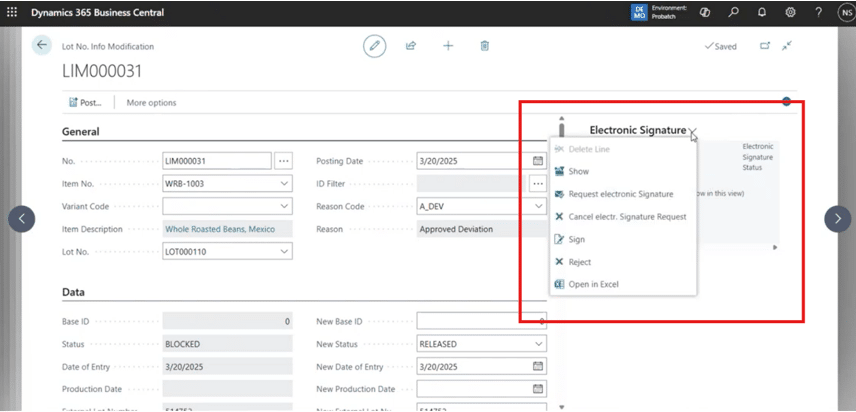Click the General section heading
Image resolution: width=856 pixels, height=412 pixels.
pyautogui.click(x=81, y=132)
